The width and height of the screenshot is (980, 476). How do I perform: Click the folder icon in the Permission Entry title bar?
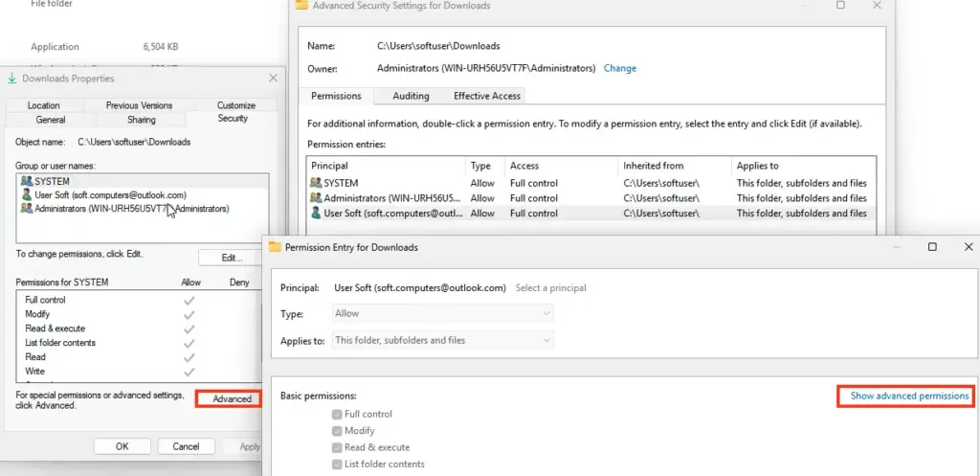point(276,247)
